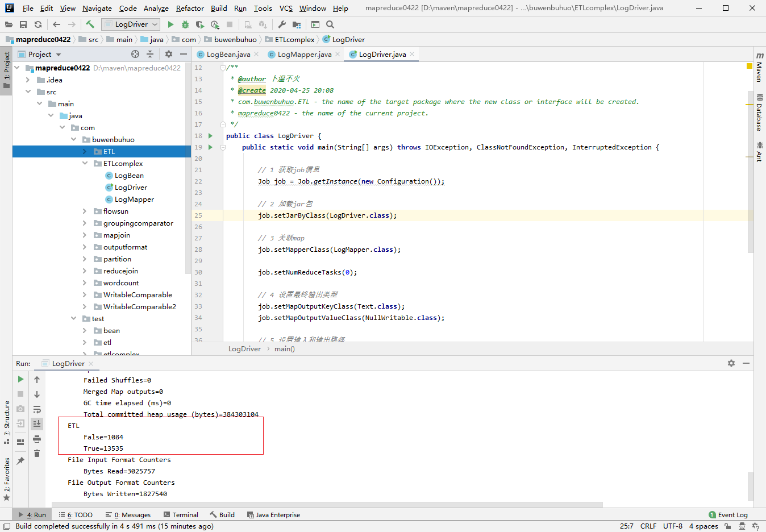766x532 pixels.
Task: Click the Run console horizontal scrollbar
Action: point(327,504)
